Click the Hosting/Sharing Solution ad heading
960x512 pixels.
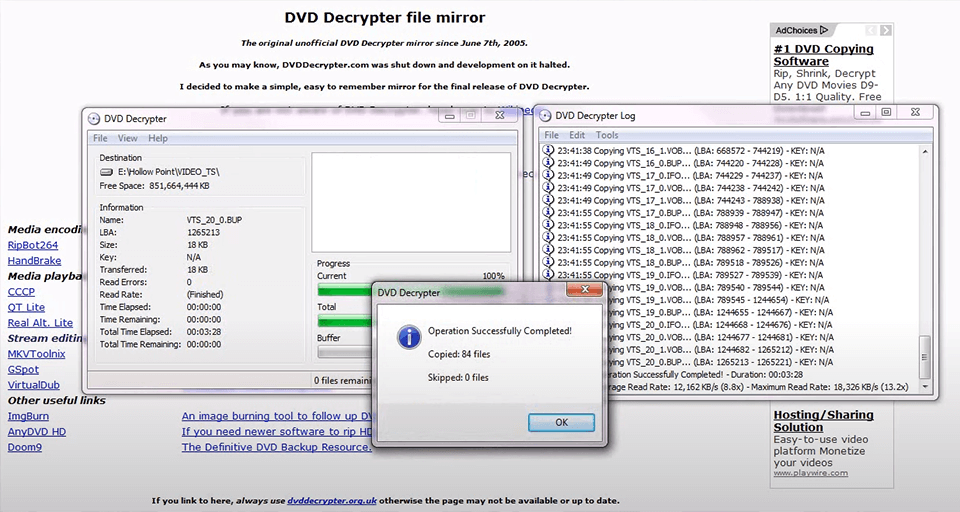point(823,421)
